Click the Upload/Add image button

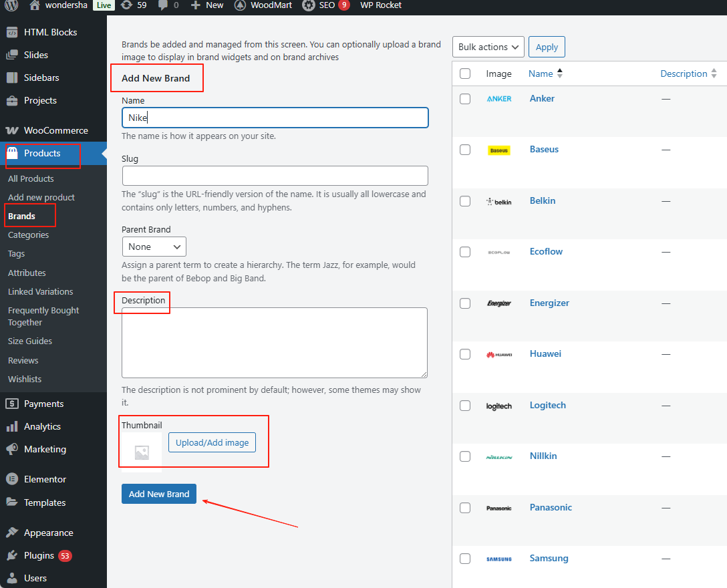pos(212,442)
